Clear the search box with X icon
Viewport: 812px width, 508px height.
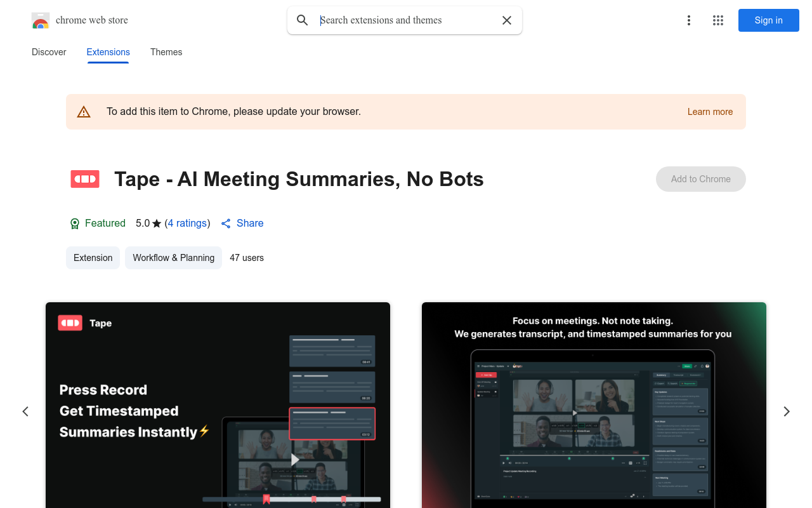point(507,20)
